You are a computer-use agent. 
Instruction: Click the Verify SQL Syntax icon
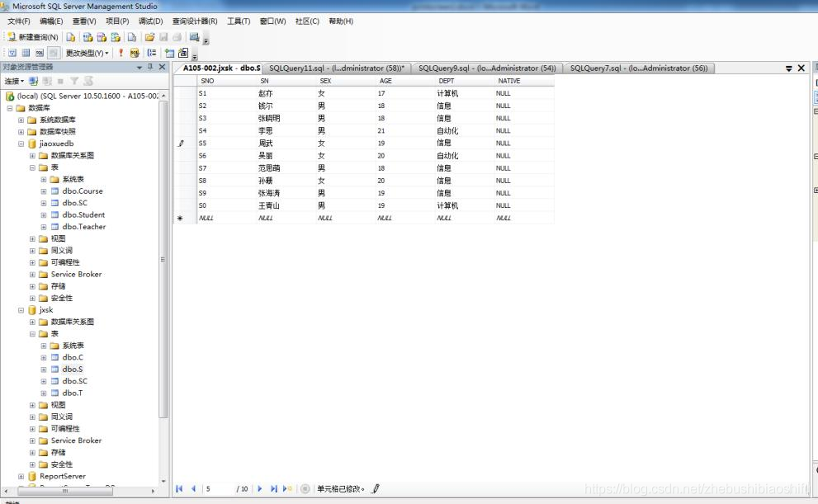pyautogui.click(x=135, y=53)
